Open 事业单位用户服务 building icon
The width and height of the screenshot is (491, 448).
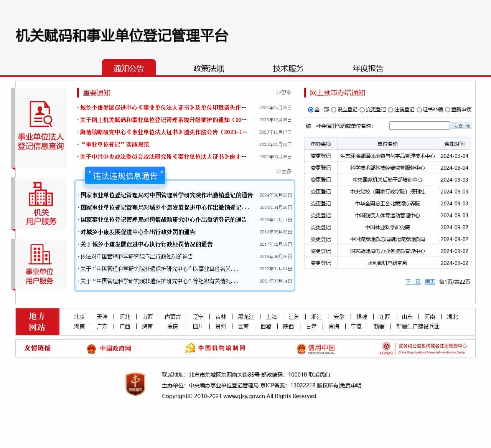point(40,254)
